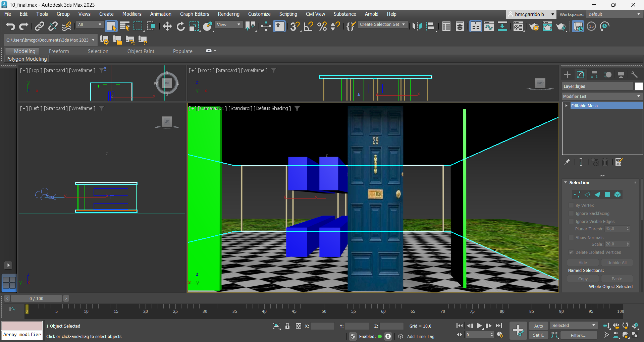Switch to the Freeform ribbon tab

pos(59,51)
